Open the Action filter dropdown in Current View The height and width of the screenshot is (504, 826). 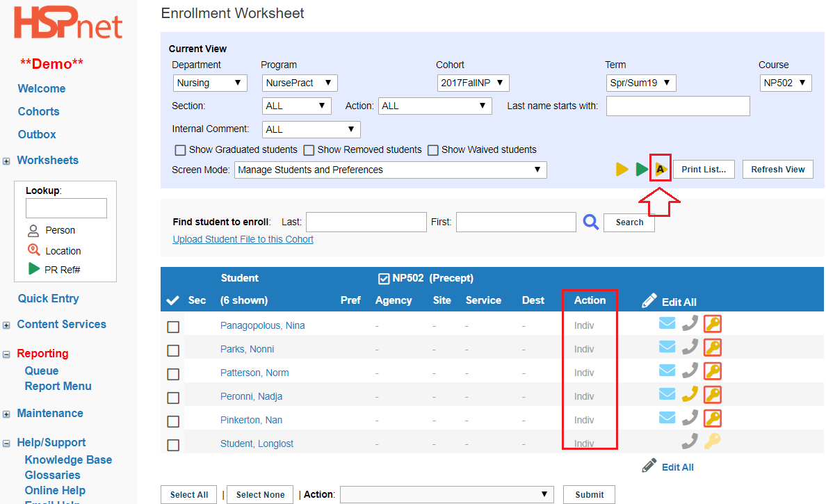(x=435, y=106)
